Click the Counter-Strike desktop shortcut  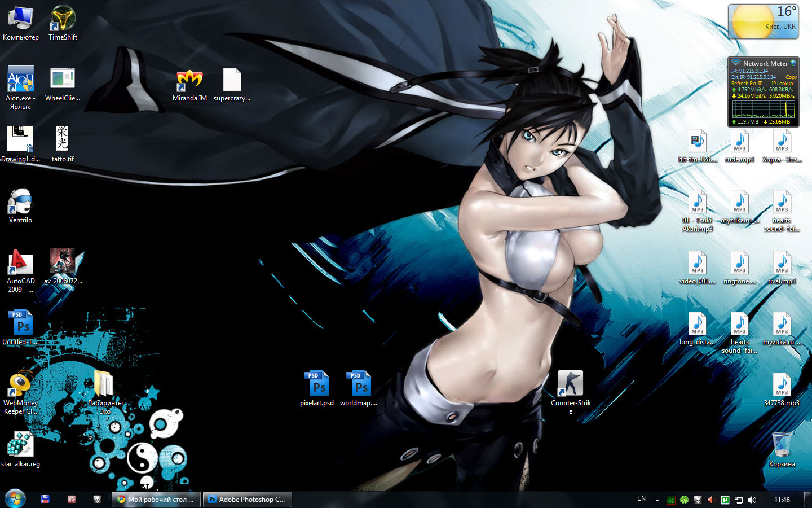pos(570,384)
